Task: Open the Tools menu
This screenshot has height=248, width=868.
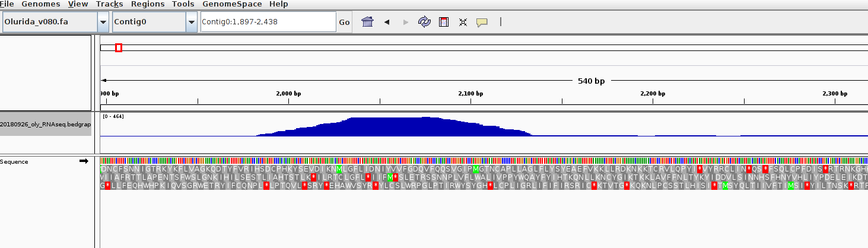Action: tap(183, 4)
